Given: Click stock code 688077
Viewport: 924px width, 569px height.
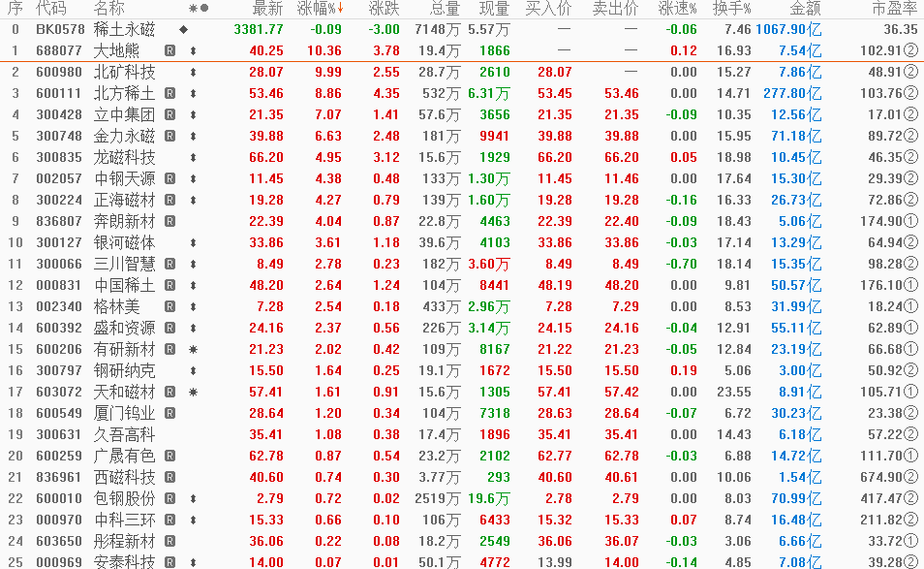Looking at the screenshot, I should (x=59, y=50).
